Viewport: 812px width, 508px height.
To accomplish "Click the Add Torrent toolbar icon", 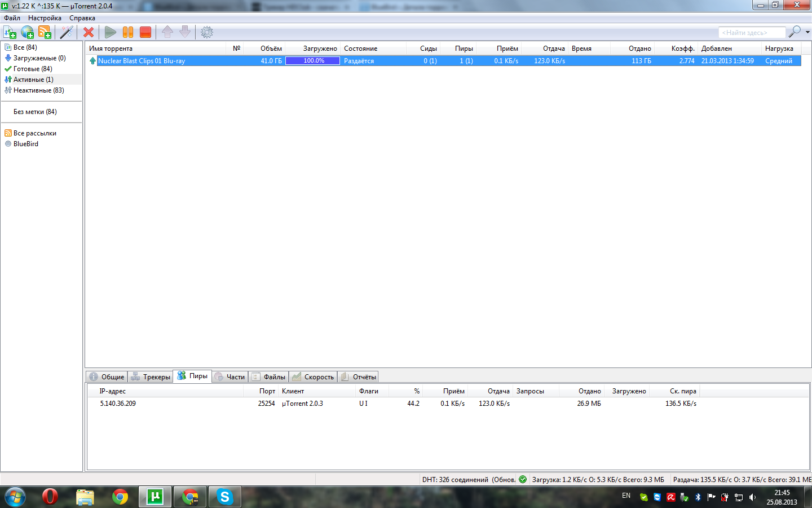I will (x=10, y=32).
